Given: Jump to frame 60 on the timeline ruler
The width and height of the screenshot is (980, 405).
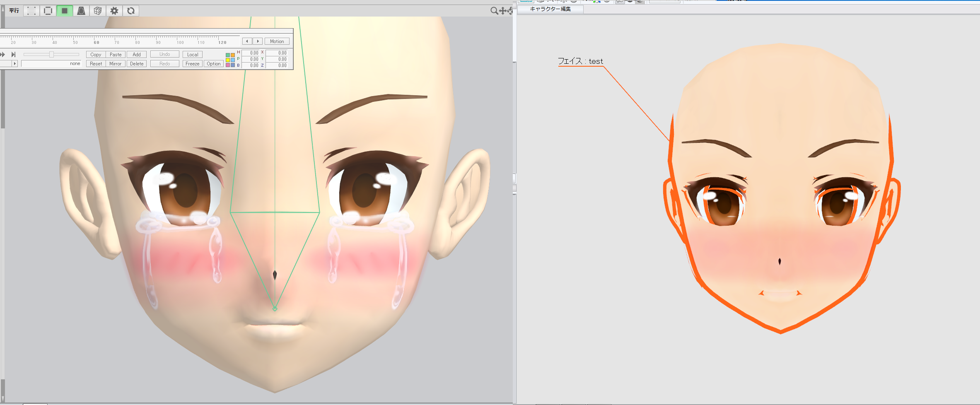Looking at the screenshot, I should pyautogui.click(x=97, y=43).
